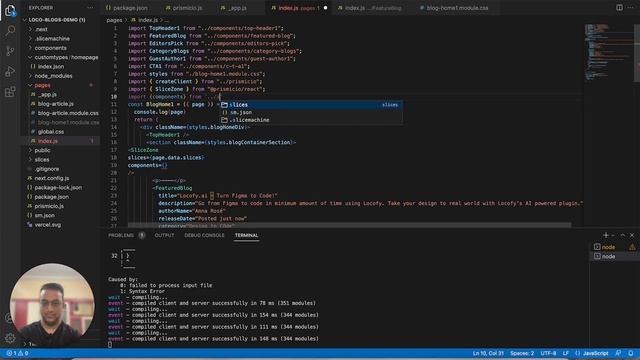640x360 pixels.
Task: Select the second node terminal entry
Action: [x=614, y=256]
